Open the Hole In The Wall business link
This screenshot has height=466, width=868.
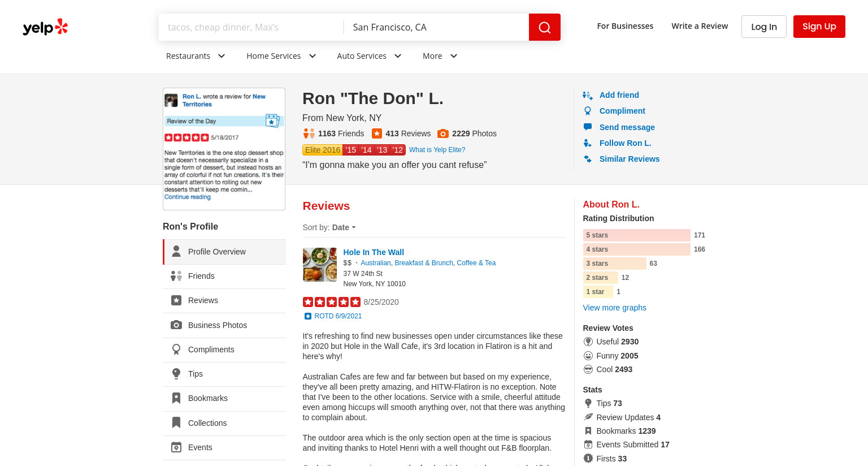coord(374,252)
